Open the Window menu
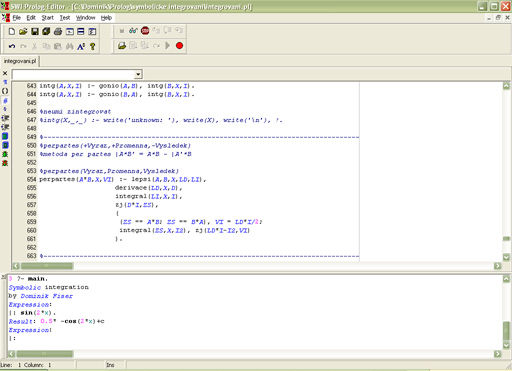The height and width of the screenshot is (371, 512). pyautogui.click(x=85, y=18)
